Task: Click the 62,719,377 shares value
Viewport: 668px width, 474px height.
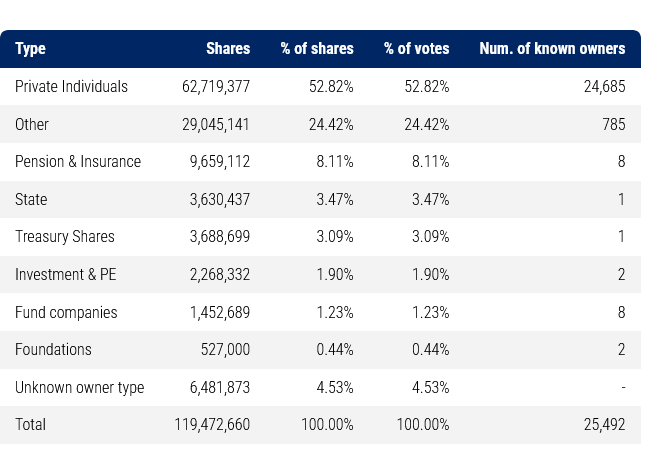Action: pos(212,87)
